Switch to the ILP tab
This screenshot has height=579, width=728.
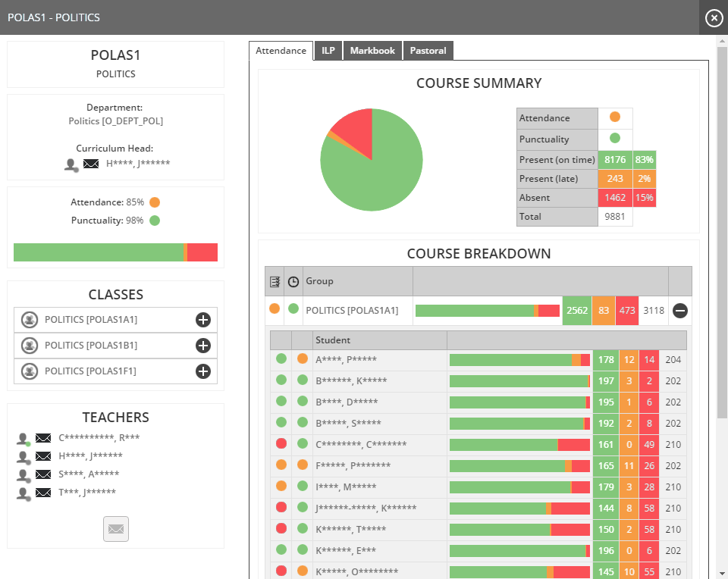point(328,51)
